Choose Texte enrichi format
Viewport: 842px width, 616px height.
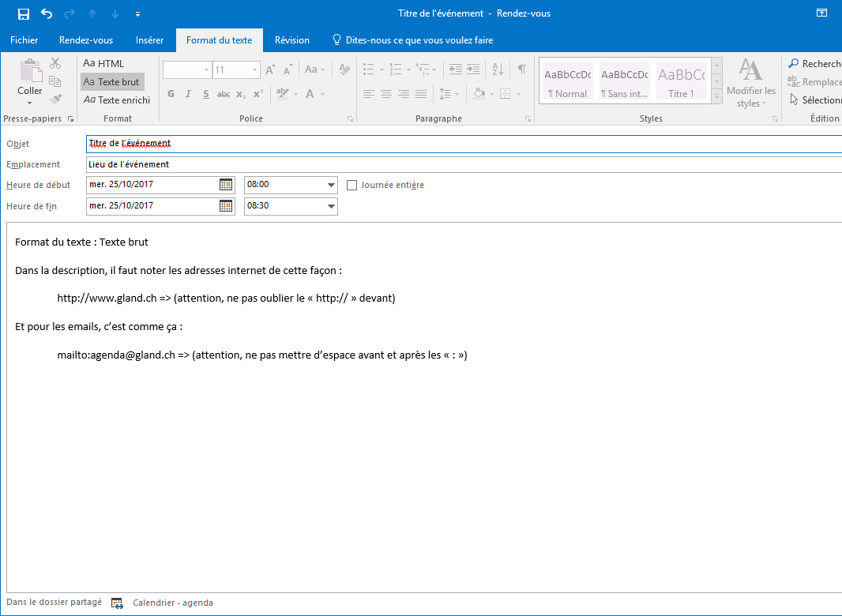pyautogui.click(x=117, y=100)
